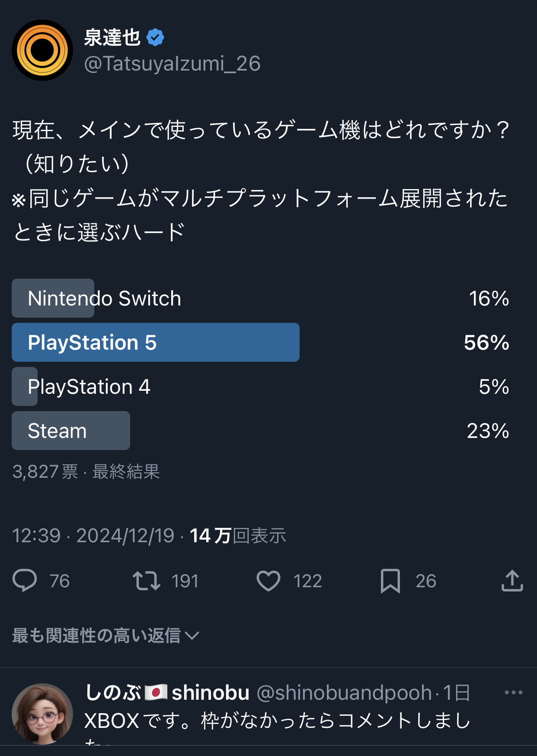
Task: Tap the blue verified badge
Action: 155,38
